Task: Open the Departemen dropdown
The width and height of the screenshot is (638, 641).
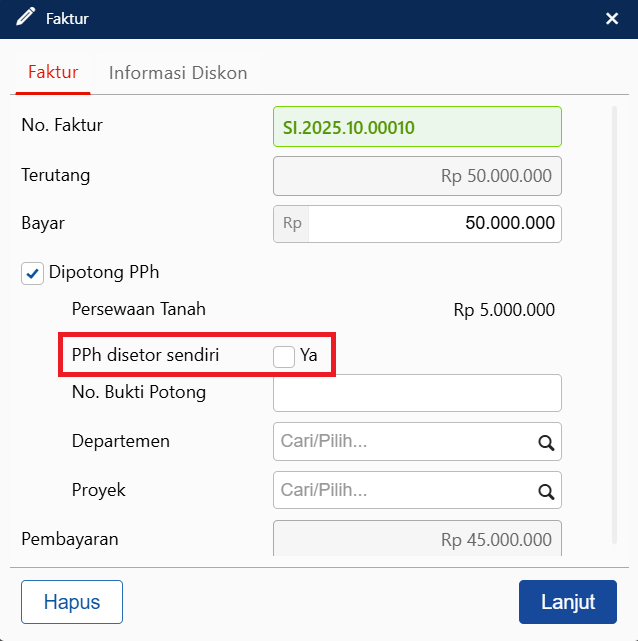Action: tap(405, 442)
